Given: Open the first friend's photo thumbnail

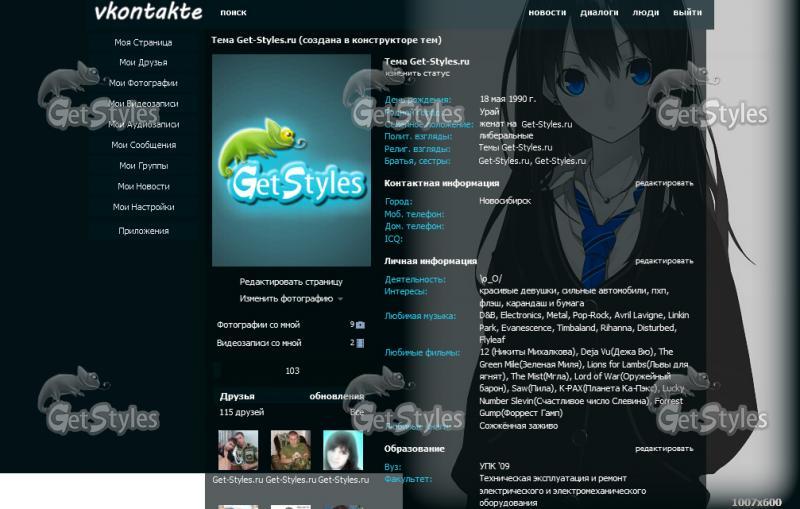Looking at the screenshot, I should 238,450.
